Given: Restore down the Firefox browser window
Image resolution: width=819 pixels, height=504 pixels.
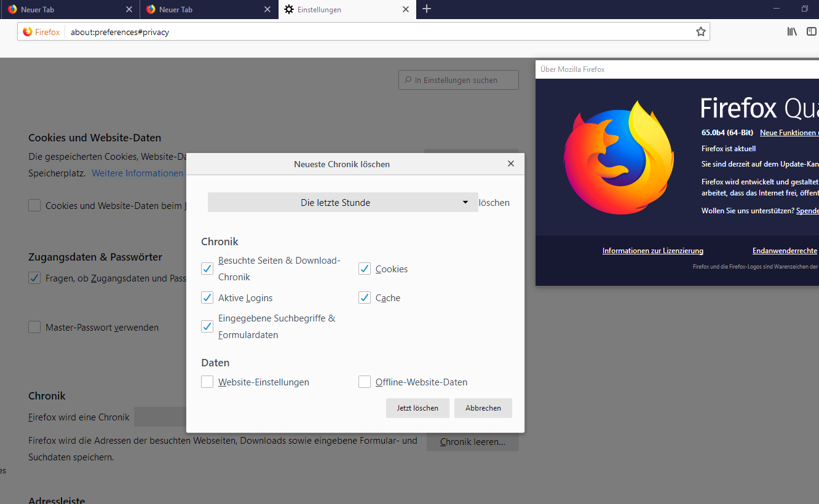Looking at the screenshot, I should [805, 9].
